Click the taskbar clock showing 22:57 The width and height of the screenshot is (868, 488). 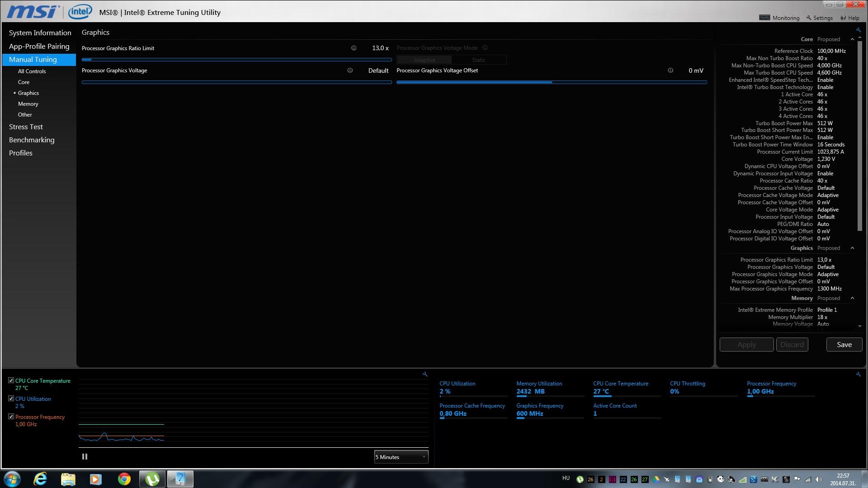pyautogui.click(x=843, y=479)
